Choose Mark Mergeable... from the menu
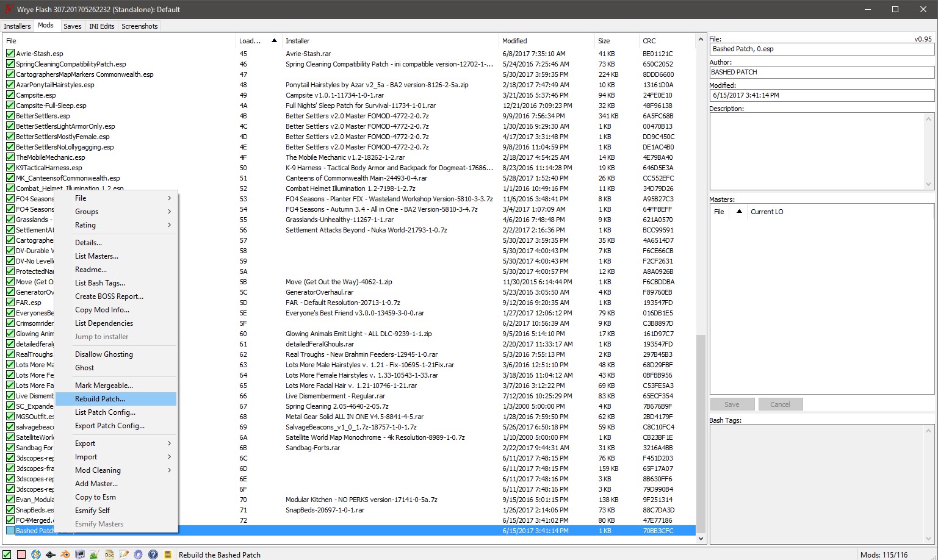The width and height of the screenshot is (938, 560). 116,386
